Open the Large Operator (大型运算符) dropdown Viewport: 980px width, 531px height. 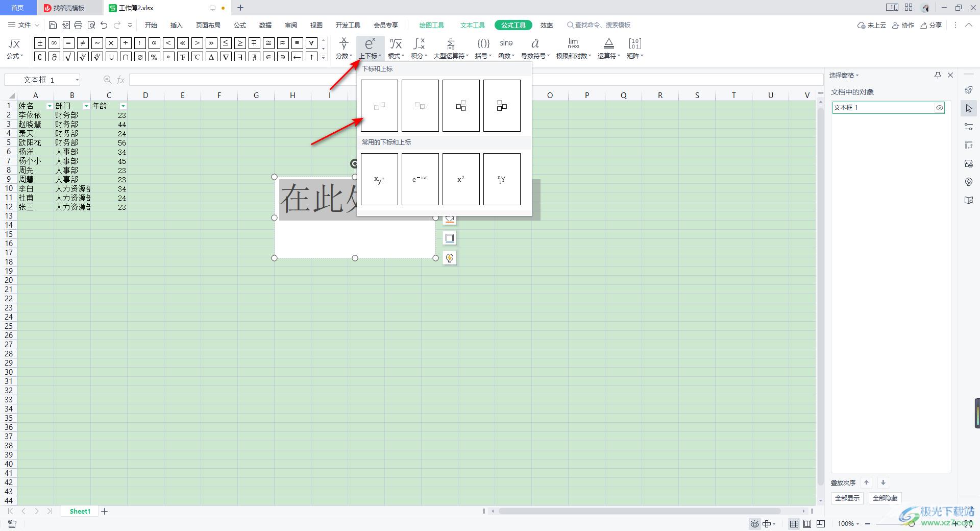451,49
